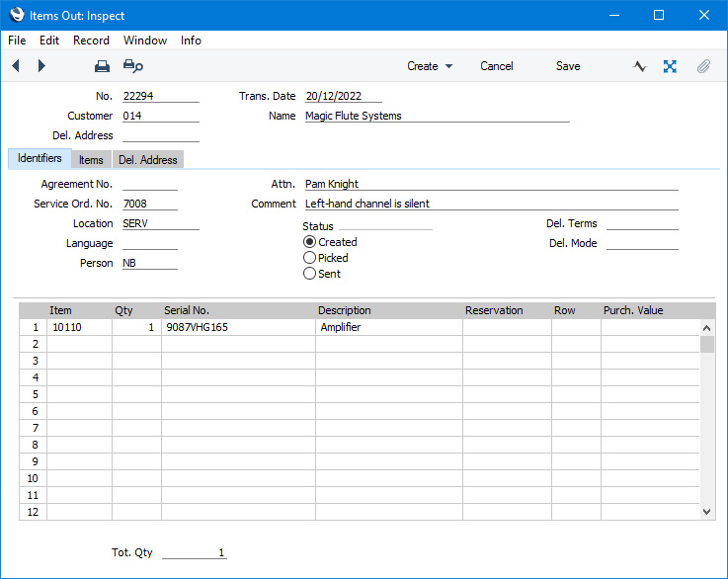Click the Language field
The width and height of the screenshot is (728, 579).
click(150, 243)
